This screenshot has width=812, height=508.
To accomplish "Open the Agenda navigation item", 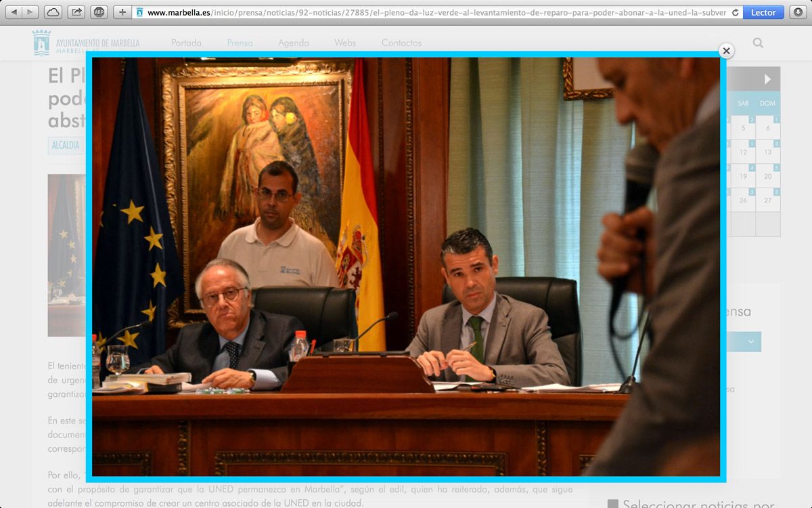I will tap(294, 43).
